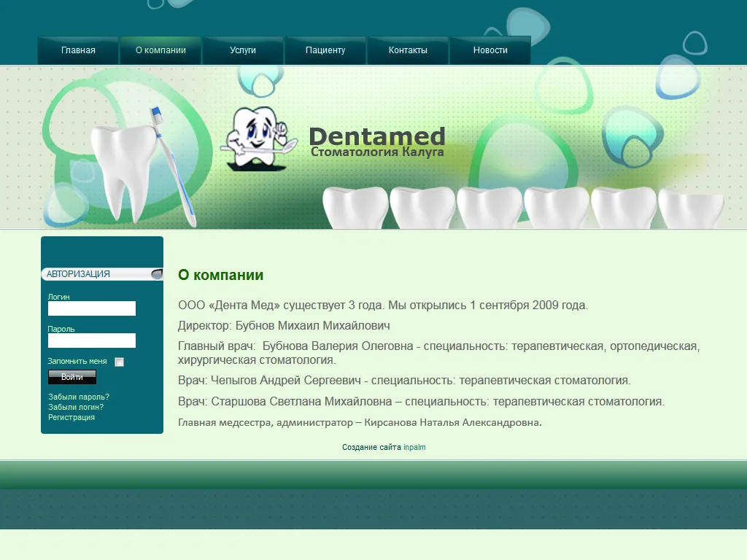Click the Главный врач Бубнова Валерия line
The width and height of the screenshot is (747, 560).
[438, 353]
